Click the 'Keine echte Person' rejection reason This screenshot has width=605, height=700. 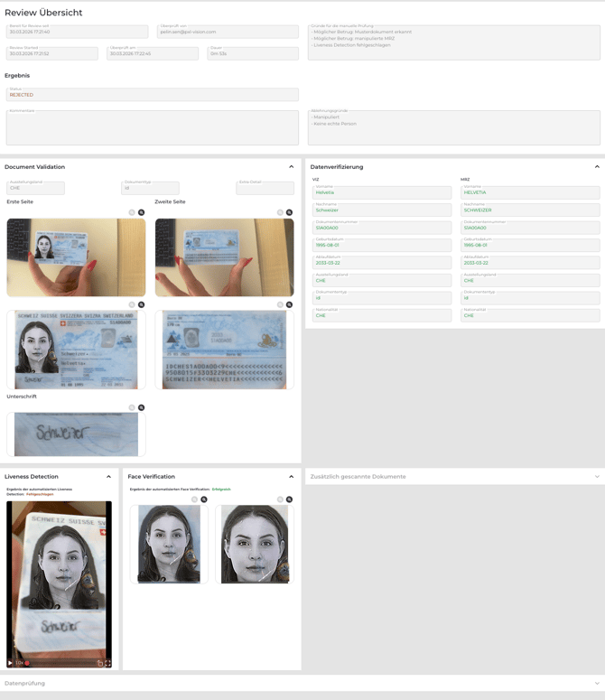(335, 124)
